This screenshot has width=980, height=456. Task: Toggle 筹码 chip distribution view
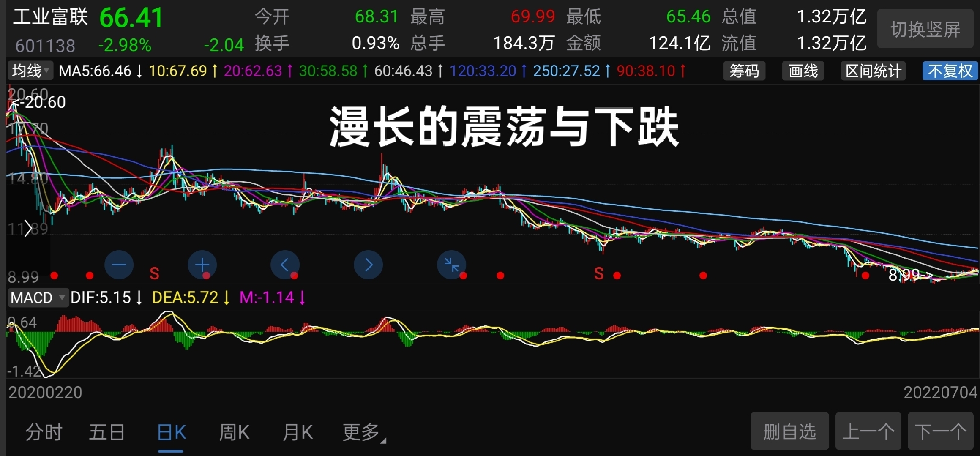click(x=744, y=71)
